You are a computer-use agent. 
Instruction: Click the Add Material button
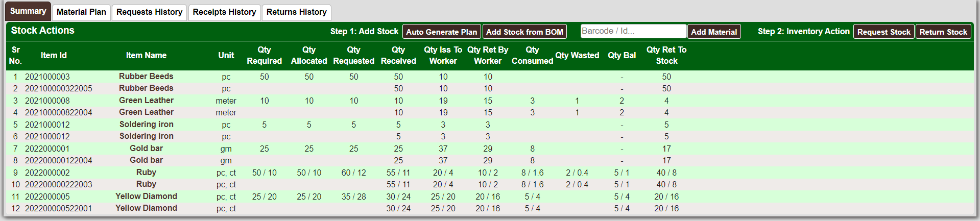[x=713, y=32]
